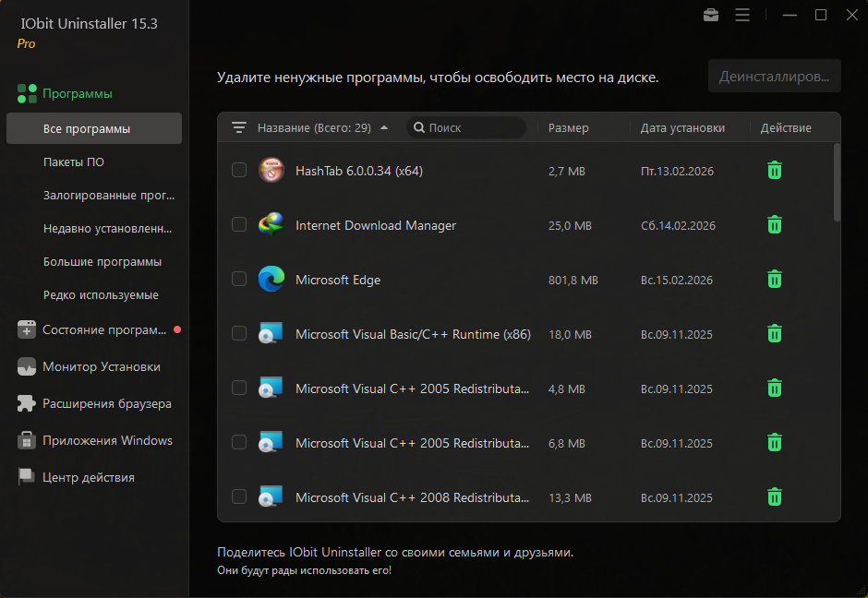Open the toolbox briefcase icon
Image resolution: width=868 pixels, height=598 pixels.
(x=711, y=15)
